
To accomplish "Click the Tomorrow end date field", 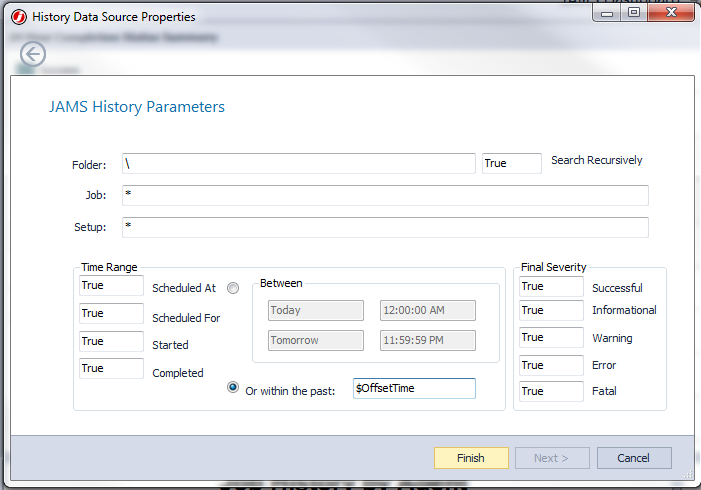I will (316, 340).
